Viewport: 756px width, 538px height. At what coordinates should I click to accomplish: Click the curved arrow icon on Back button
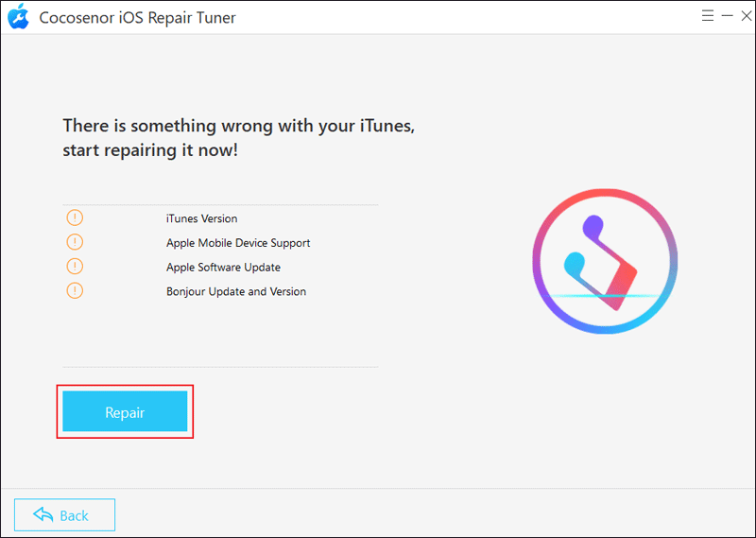pos(43,514)
